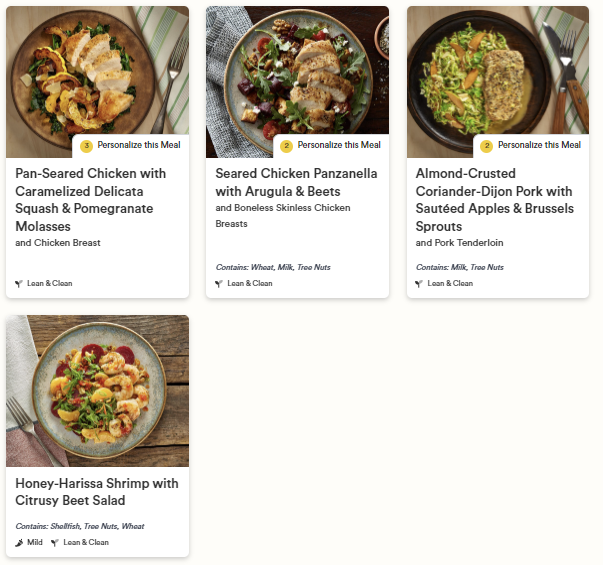Personalize the Pan-Seared Chicken meal
This screenshot has width=603, height=565.
[138, 146]
